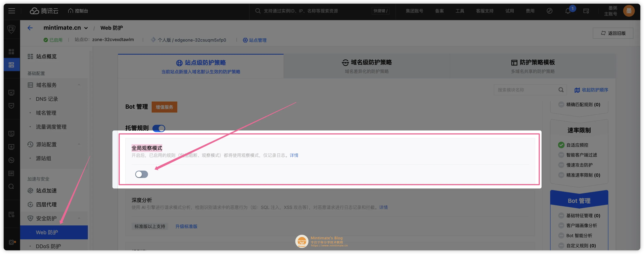Viewport: 644px width, 254px height.
Task: Open the package settings icon in the left rail
Action: coord(11,214)
